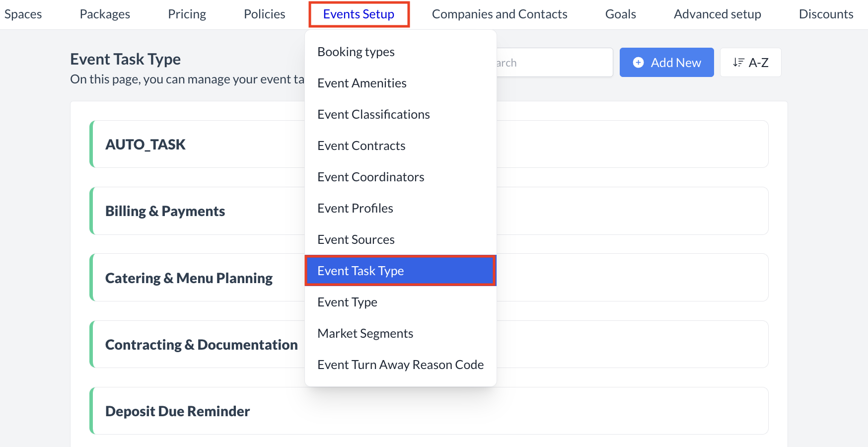Choose Event Turn Away Reason Code
This screenshot has height=447, width=868.
[x=401, y=365]
